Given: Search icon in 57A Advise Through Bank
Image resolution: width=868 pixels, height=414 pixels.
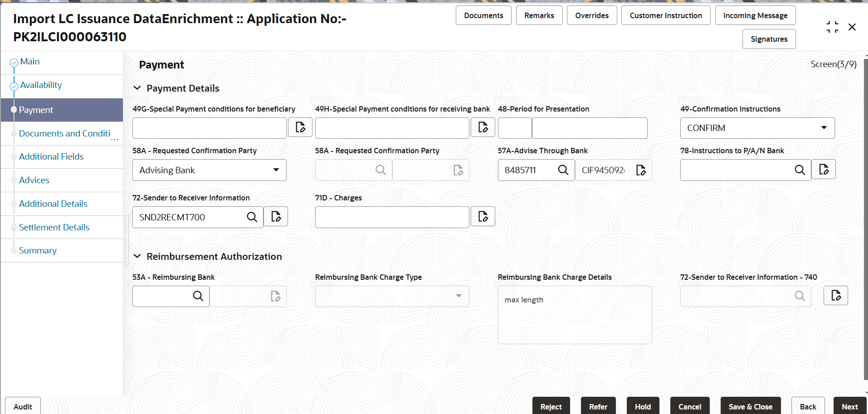Looking at the screenshot, I should coord(563,170).
